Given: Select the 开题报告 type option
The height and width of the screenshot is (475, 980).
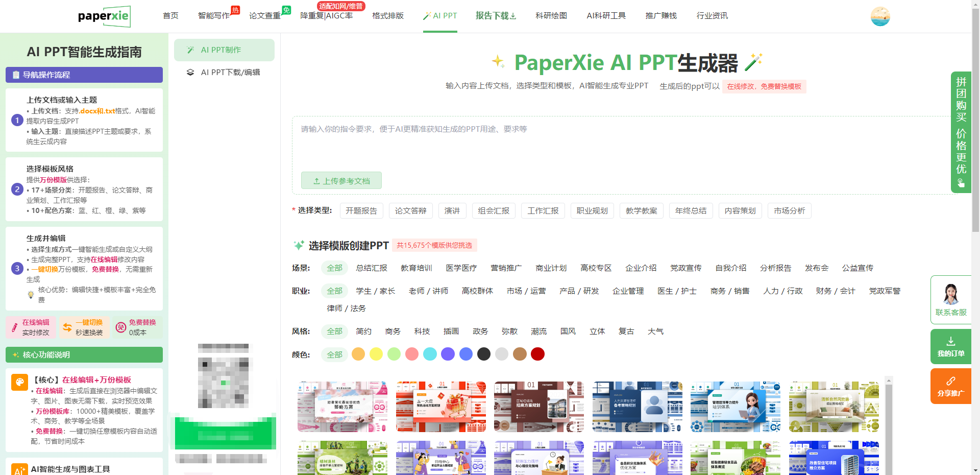Looking at the screenshot, I should pyautogui.click(x=361, y=211).
